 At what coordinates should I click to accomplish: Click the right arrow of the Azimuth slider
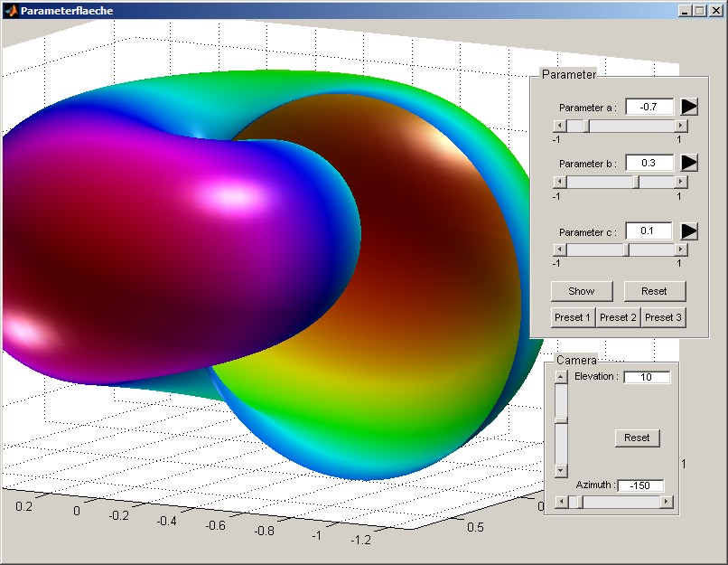click(x=667, y=502)
